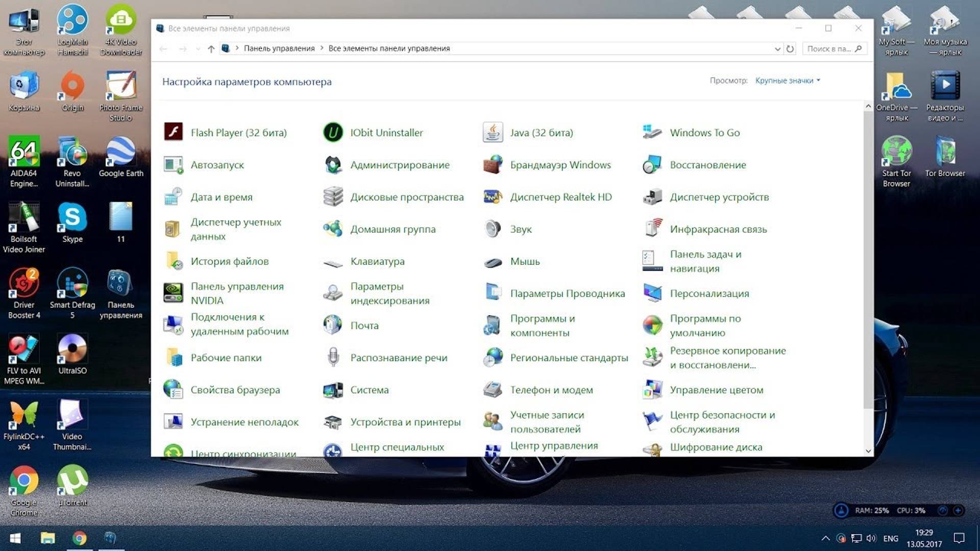This screenshot has height=551, width=980.
Task: Click inside the Поиск search field
Action: click(832, 48)
